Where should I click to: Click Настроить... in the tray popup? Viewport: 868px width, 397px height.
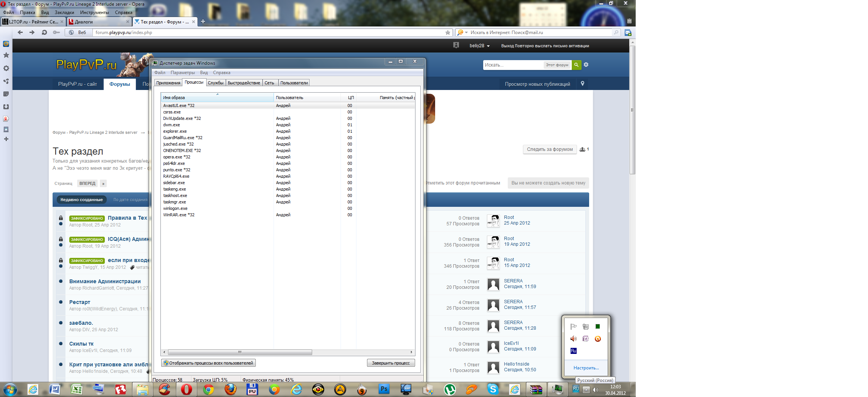point(586,368)
